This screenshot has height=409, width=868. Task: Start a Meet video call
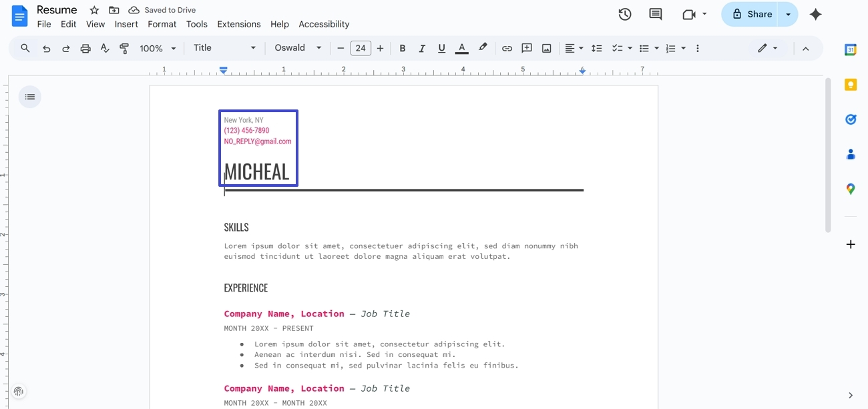(689, 14)
